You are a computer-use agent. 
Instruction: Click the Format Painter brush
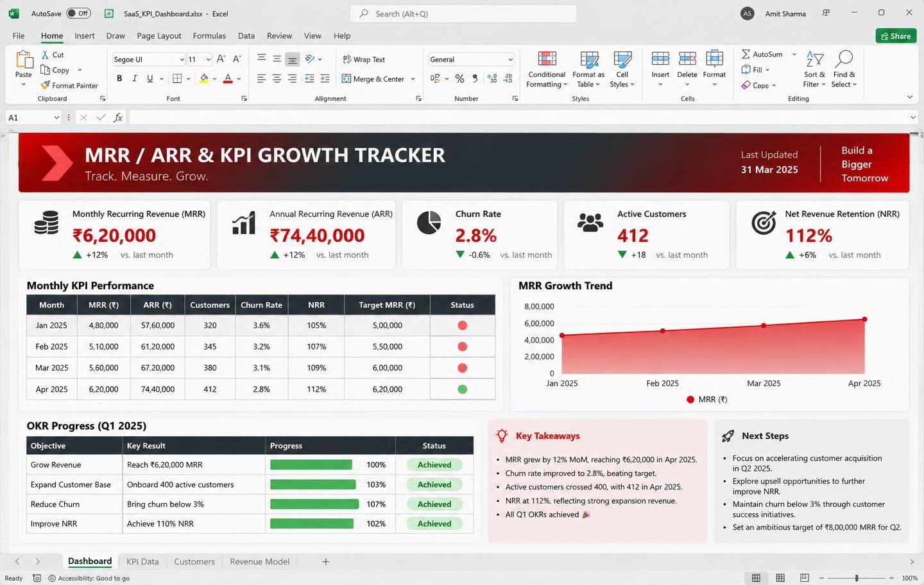coord(45,85)
